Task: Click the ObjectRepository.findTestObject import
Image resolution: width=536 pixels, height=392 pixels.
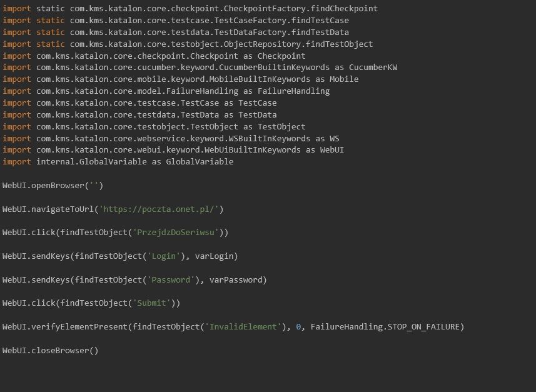Action: click(x=221, y=44)
